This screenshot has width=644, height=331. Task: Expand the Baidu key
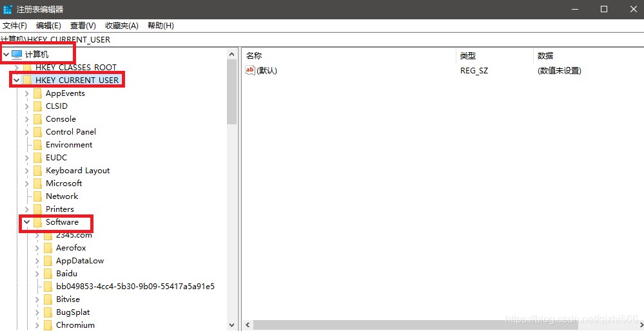(37, 274)
